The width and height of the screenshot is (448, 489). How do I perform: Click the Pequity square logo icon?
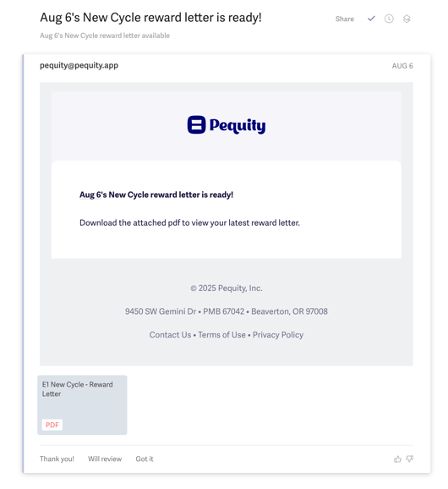[x=197, y=124]
